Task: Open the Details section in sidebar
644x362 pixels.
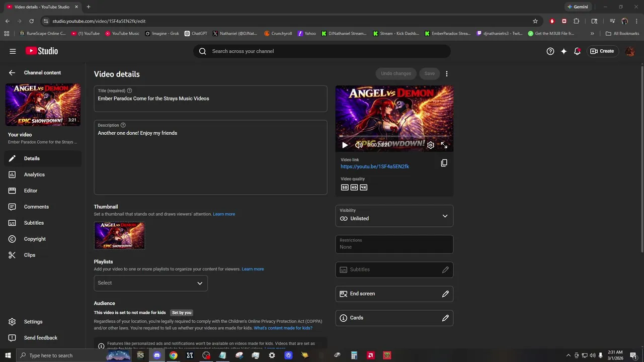Action: [x=43, y=158]
